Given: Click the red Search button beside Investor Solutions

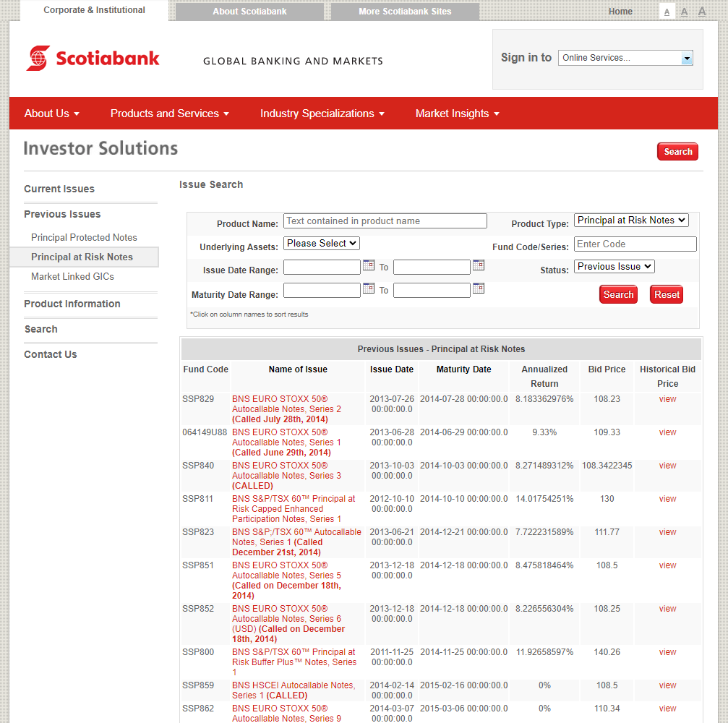Looking at the screenshot, I should click(677, 151).
